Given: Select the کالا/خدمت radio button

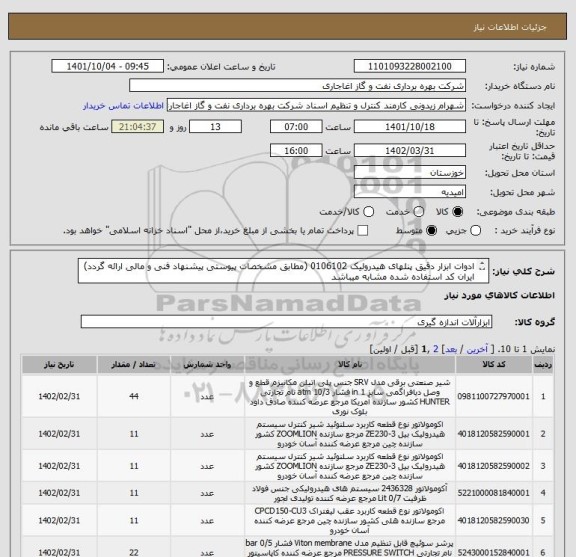Looking at the screenshot, I should tap(368, 212).
